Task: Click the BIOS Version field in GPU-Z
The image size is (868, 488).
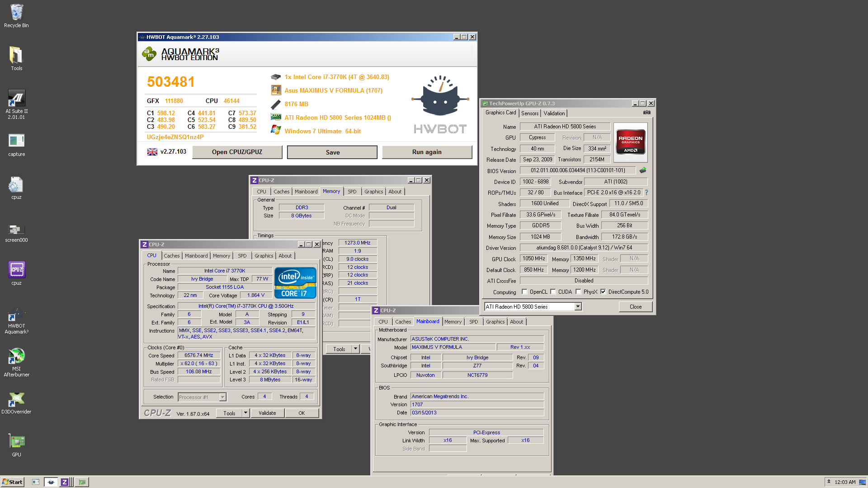Action: click(x=578, y=170)
